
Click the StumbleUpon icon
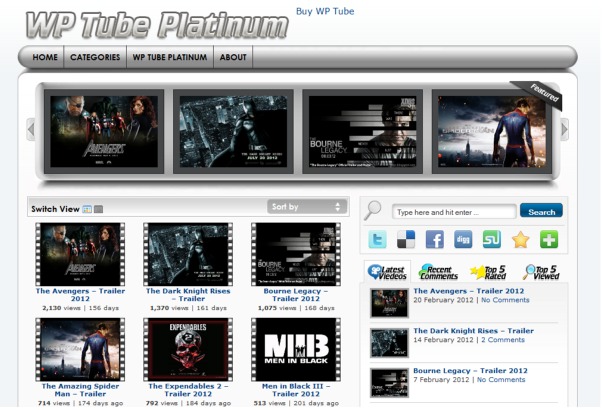492,240
